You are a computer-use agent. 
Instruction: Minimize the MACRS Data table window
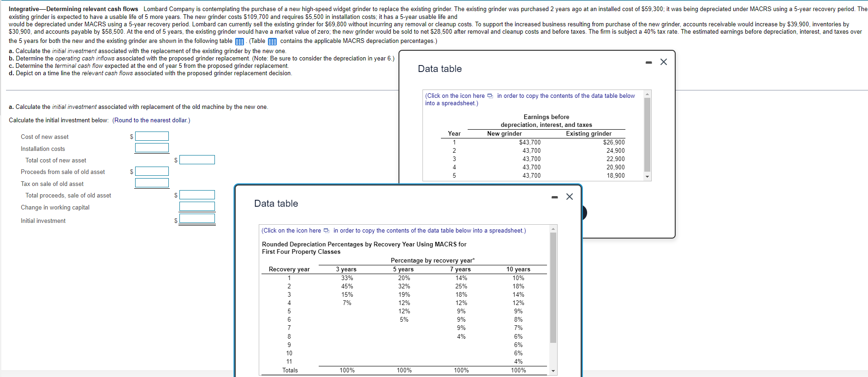pyautogui.click(x=555, y=197)
